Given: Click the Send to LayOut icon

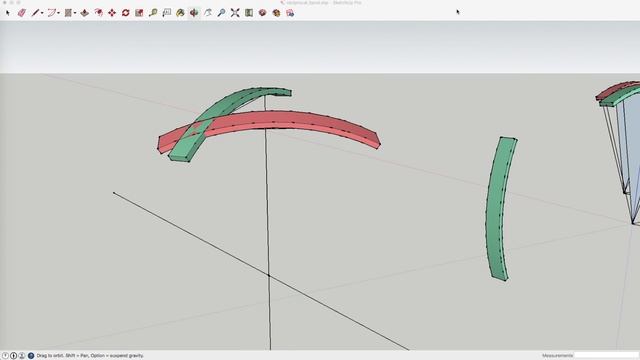Looking at the screenshot, I should (x=276, y=13).
